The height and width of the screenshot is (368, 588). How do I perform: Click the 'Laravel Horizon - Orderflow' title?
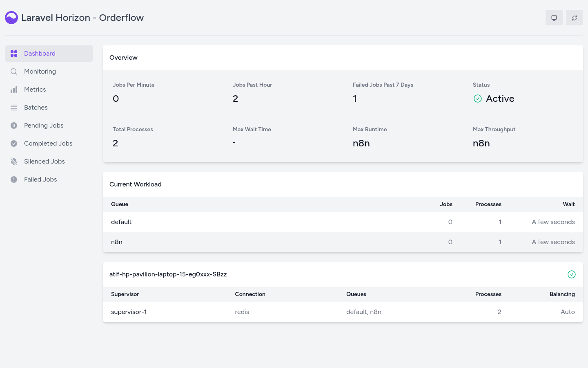point(82,18)
